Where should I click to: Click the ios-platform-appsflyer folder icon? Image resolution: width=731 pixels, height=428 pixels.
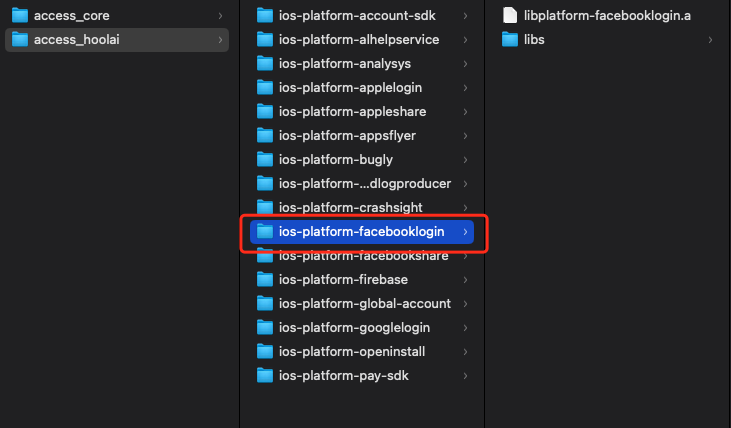[x=265, y=136]
